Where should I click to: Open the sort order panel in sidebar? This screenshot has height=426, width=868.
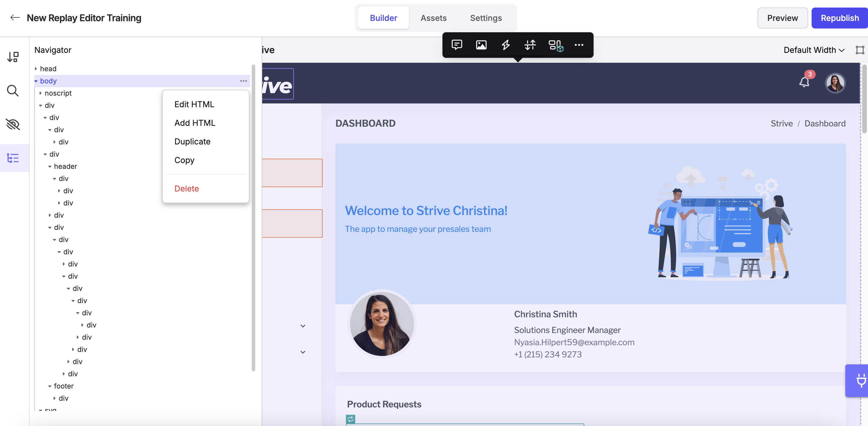click(x=13, y=57)
